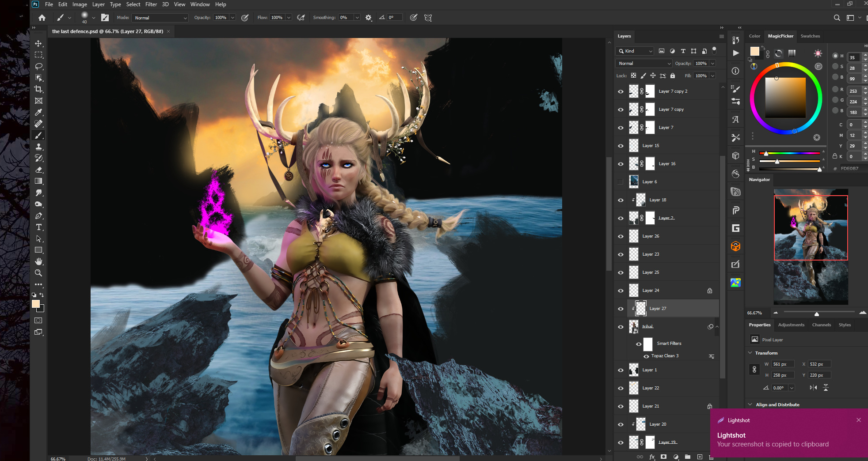The height and width of the screenshot is (461, 868).
Task: Select the Pen tool
Action: click(x=38, y=216)
